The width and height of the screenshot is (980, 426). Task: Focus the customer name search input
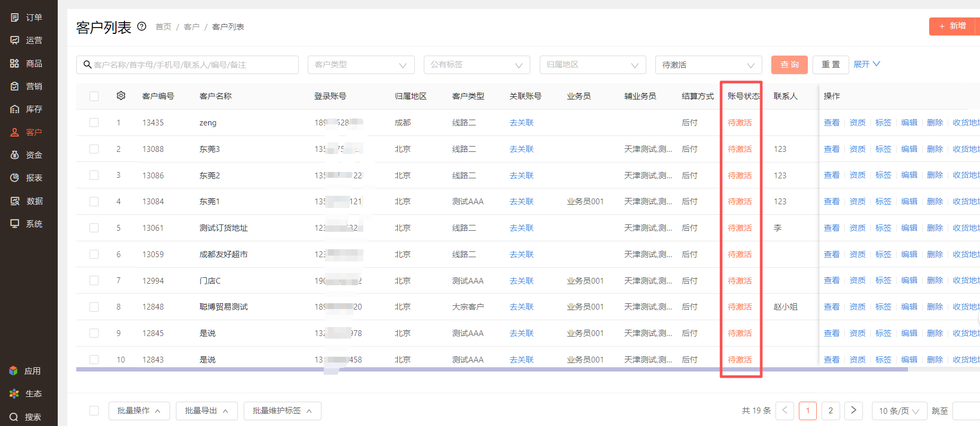tap(188, 65)
